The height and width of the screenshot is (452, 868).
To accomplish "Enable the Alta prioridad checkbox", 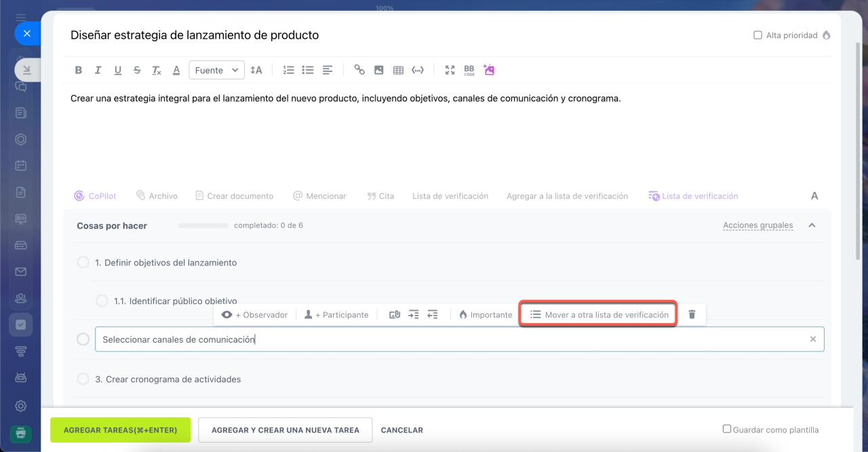I will coord(758,35).
